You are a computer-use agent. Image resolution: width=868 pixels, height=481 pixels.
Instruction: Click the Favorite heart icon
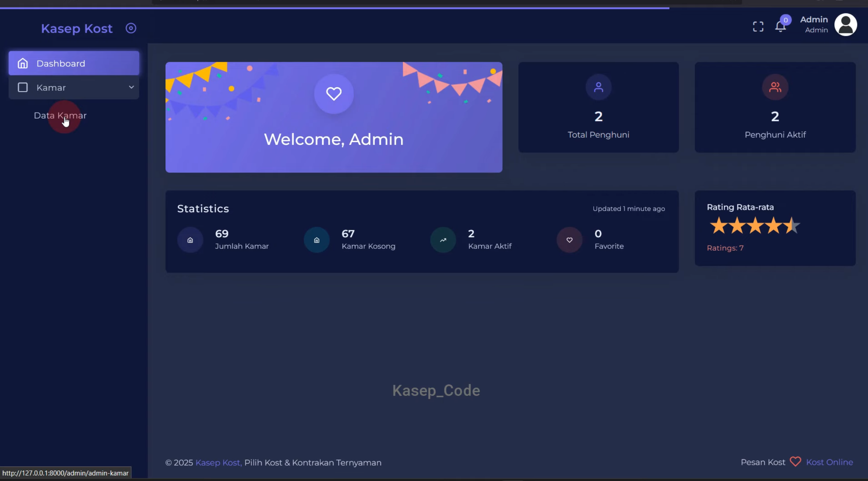pos(569,240)
